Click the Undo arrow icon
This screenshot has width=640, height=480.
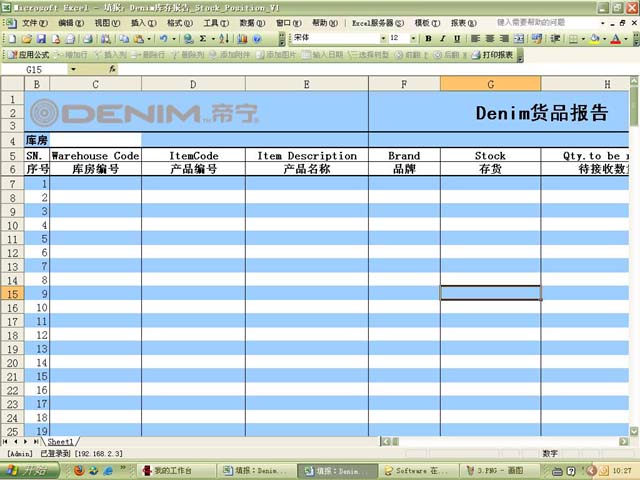[x=162, y=38]
